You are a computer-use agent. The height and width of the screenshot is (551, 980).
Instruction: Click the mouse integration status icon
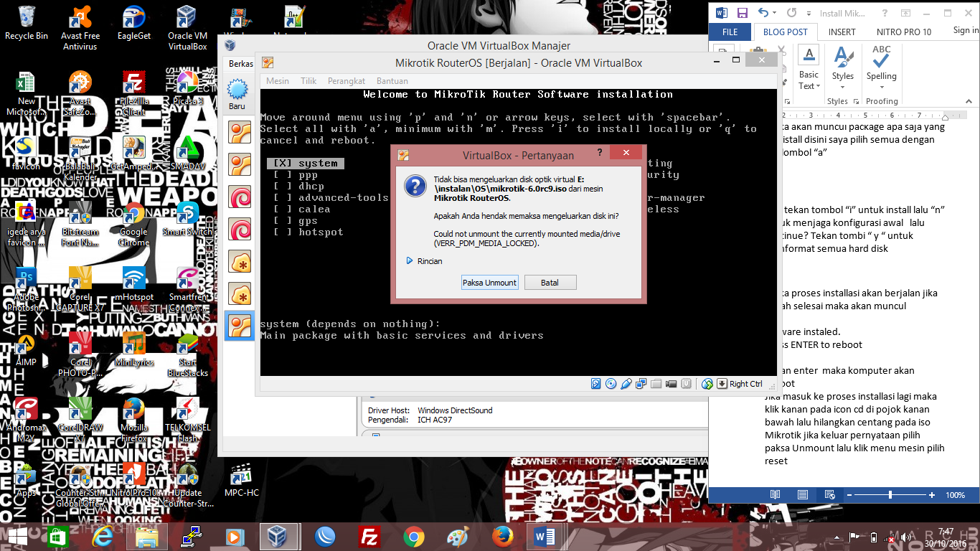click(707, 384)
